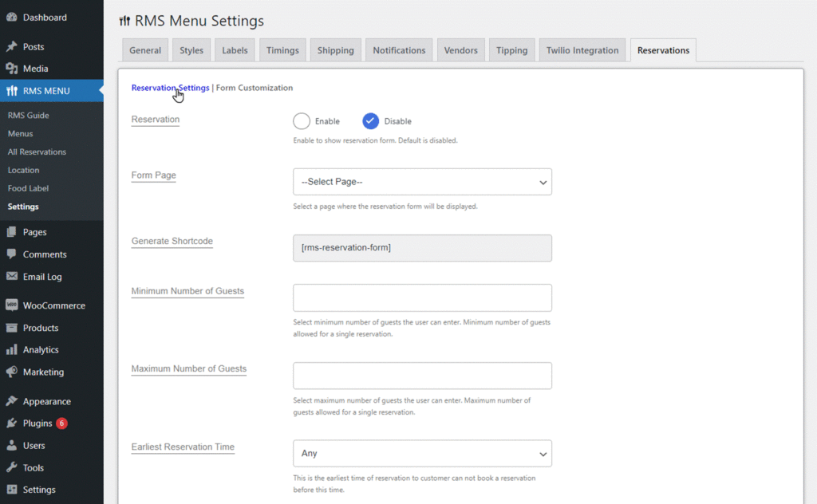Image resolution: width=817 pixels, height=504 pixels.
Task: Go to the Tipping tab
Action: (511, 50)
